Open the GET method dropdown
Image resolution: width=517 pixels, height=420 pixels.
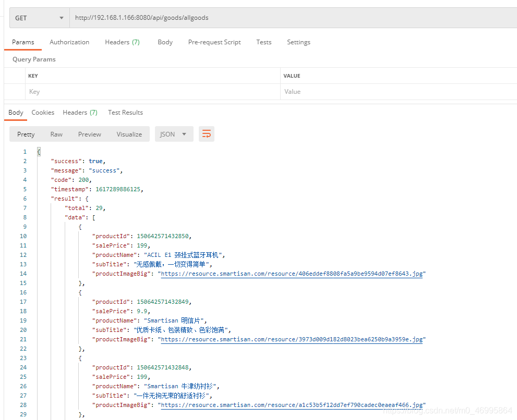tap(40, 18)
